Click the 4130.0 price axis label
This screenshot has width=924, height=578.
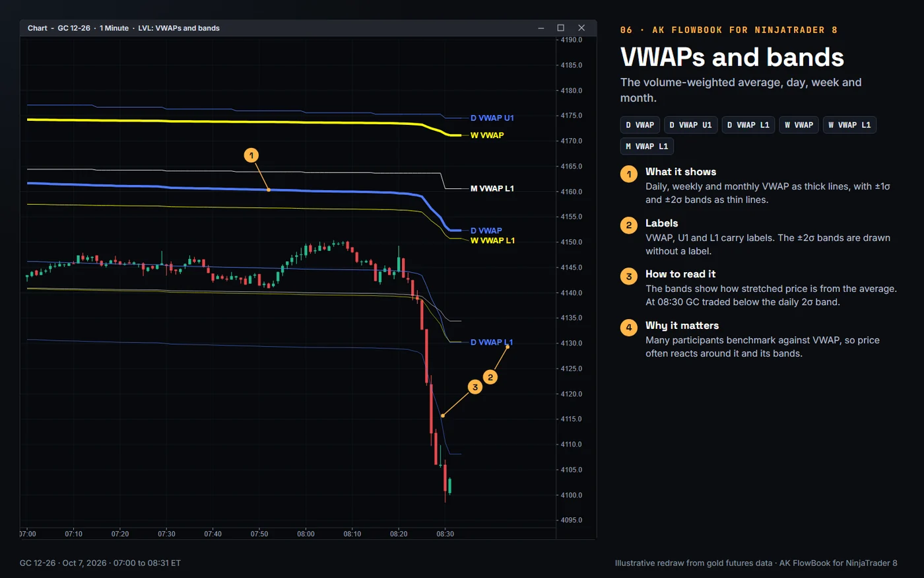pos(572,343)
